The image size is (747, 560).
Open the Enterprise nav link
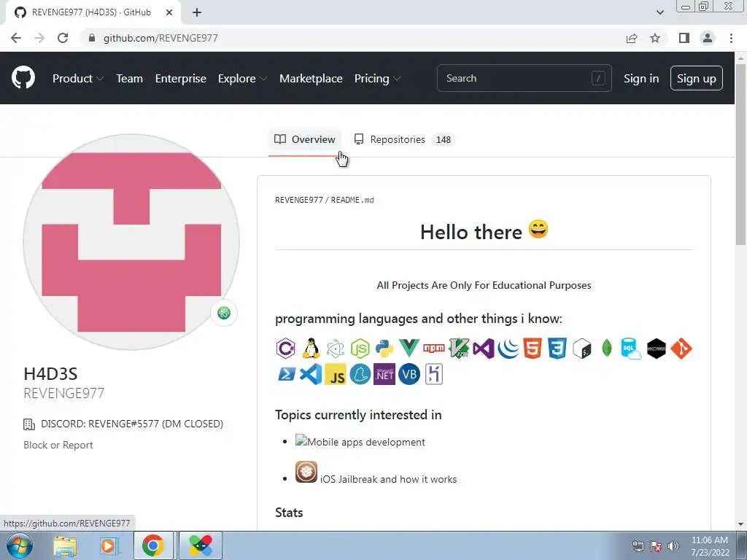181,78
